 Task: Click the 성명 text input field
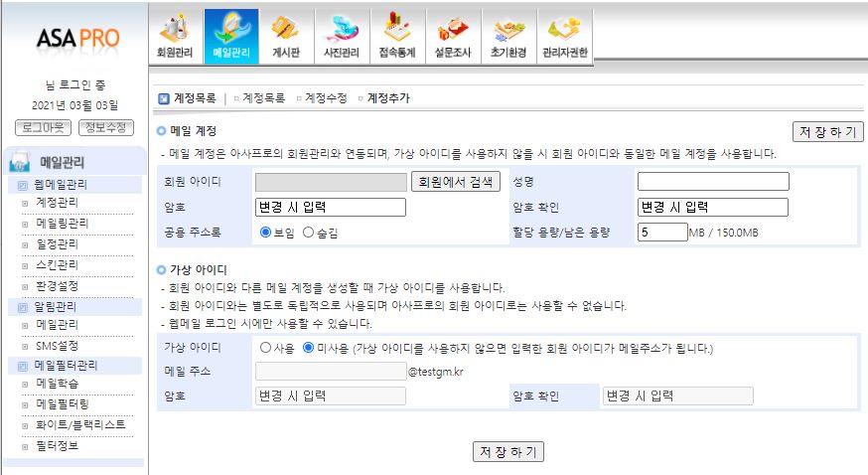pyautogui.click(x=712, y=182)
